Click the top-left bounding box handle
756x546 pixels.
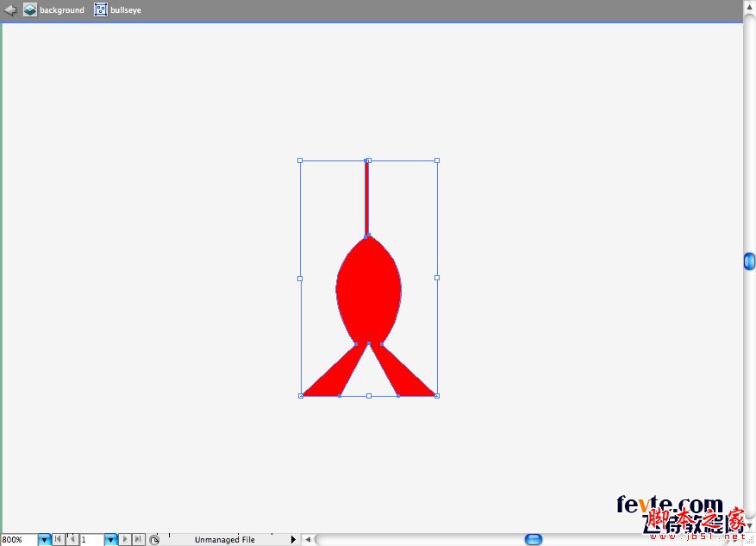click(x=300, y=160)
